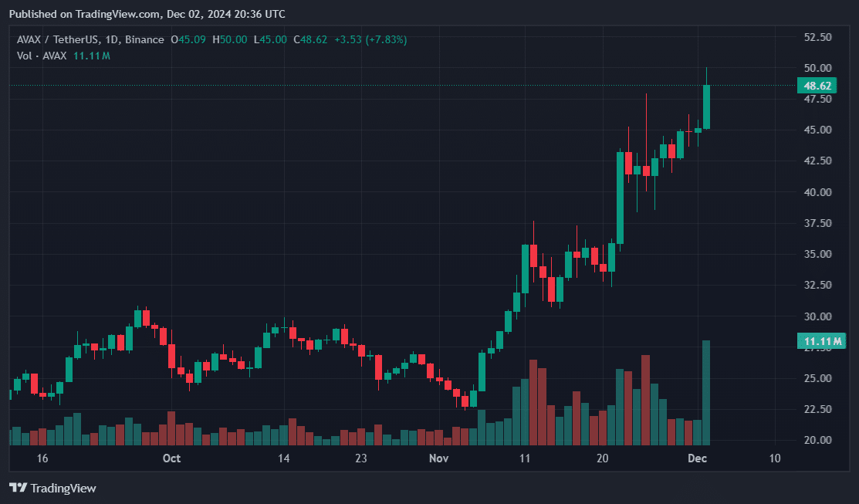Click the high value H50.00

(229, 39)
